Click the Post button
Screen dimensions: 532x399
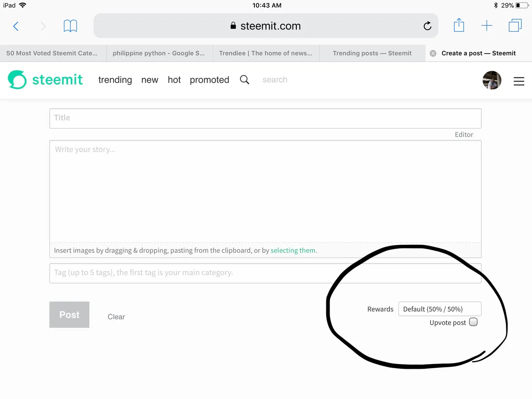(x=69, y=315)
